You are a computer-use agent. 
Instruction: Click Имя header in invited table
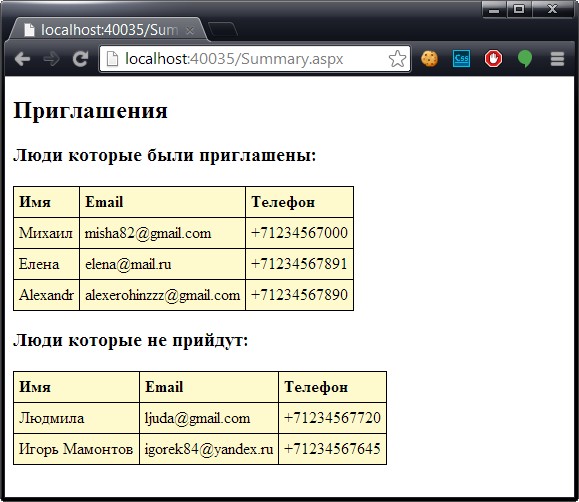[x=47, y=202]
